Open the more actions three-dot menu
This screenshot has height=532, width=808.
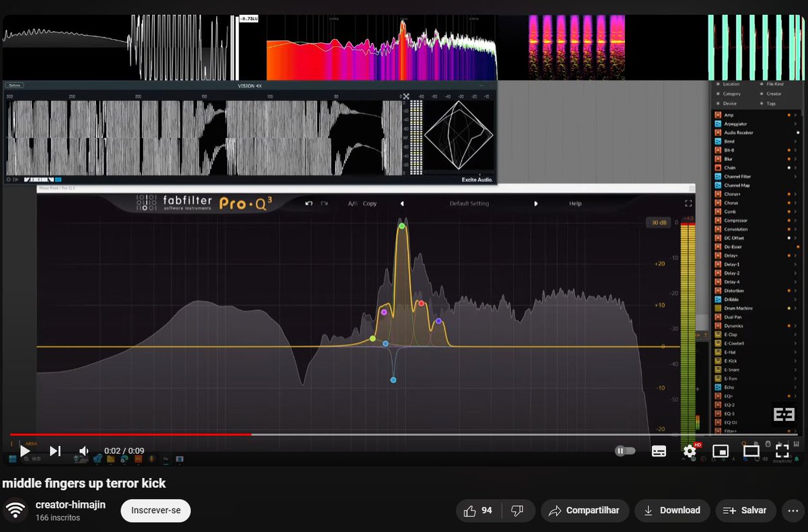pos(793,510)
